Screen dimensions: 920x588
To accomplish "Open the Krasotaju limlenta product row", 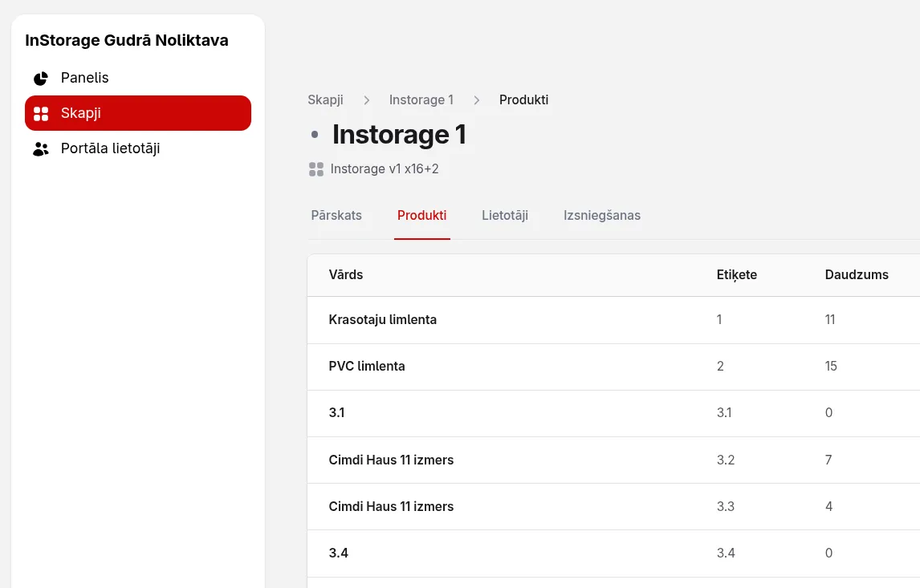I will click(x=613, y=320).
